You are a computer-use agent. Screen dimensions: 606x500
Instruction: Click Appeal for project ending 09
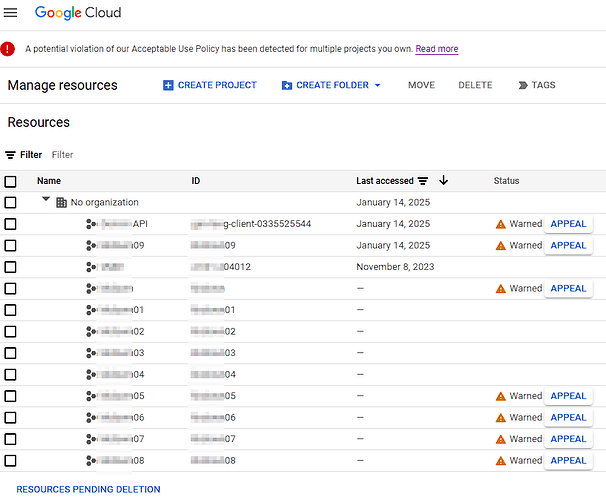(x=568, y=246)
